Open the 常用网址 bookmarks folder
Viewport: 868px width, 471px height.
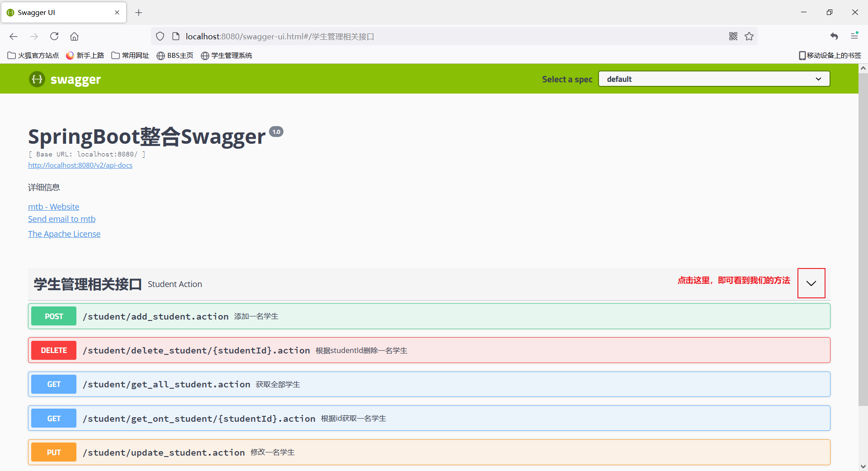pos(130,55)
